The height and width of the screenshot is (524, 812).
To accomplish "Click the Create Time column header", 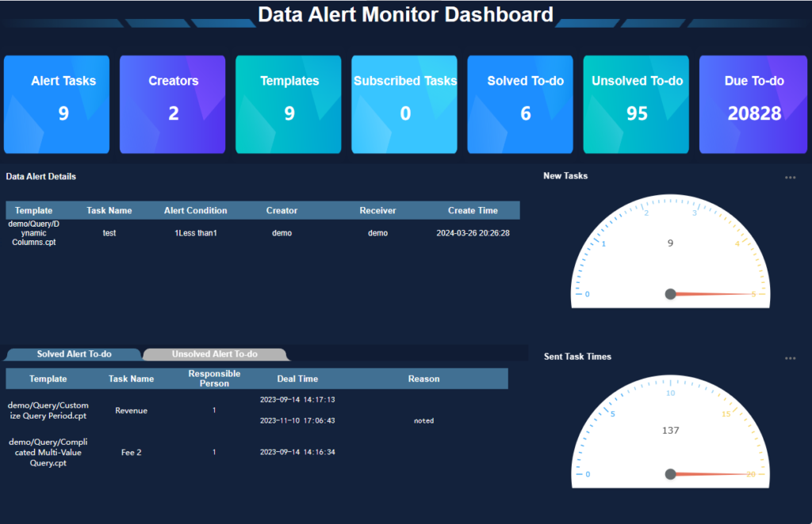I will click(x=473, y=211).
